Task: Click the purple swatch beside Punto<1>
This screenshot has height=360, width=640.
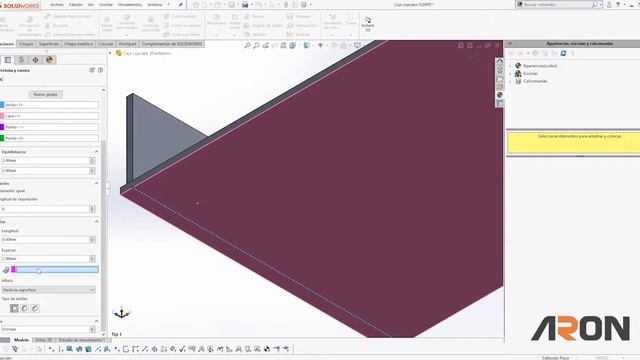Action: (x=2, y=127)
